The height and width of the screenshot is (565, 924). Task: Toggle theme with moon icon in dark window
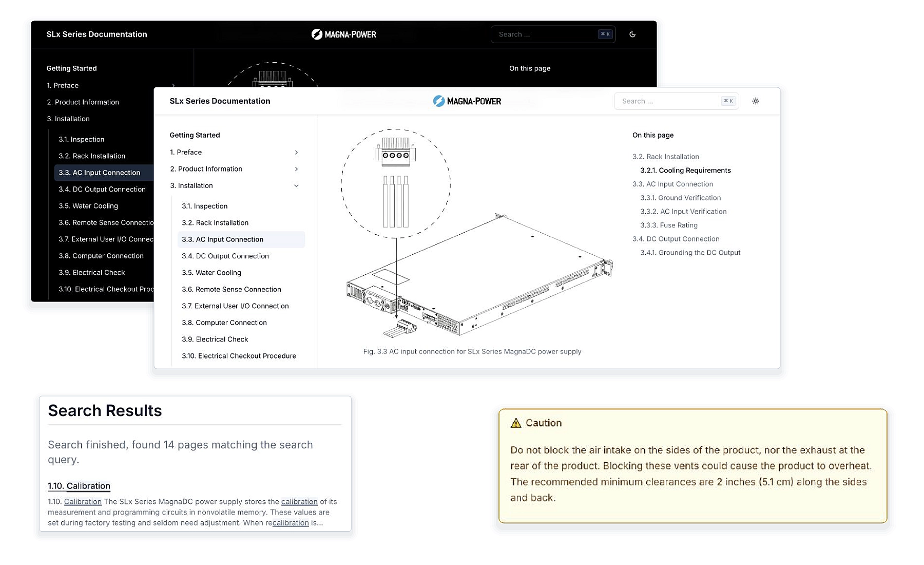pyautogui.click(x=632, y=34)
